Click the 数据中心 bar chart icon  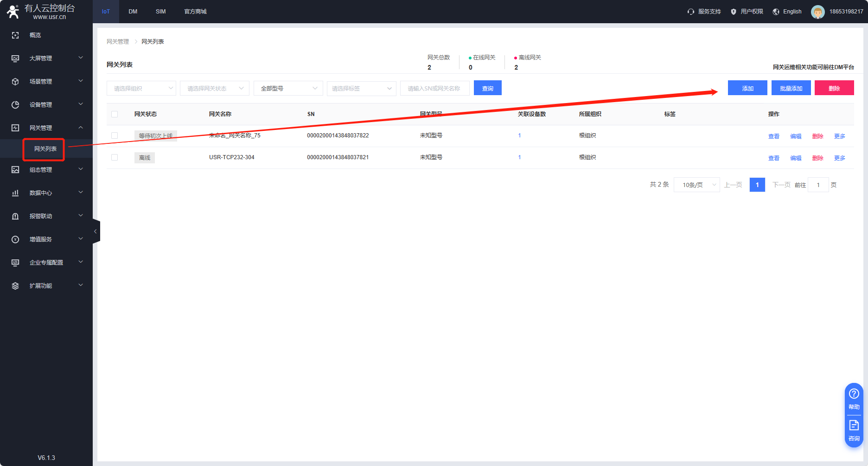[x=15, y=193]
